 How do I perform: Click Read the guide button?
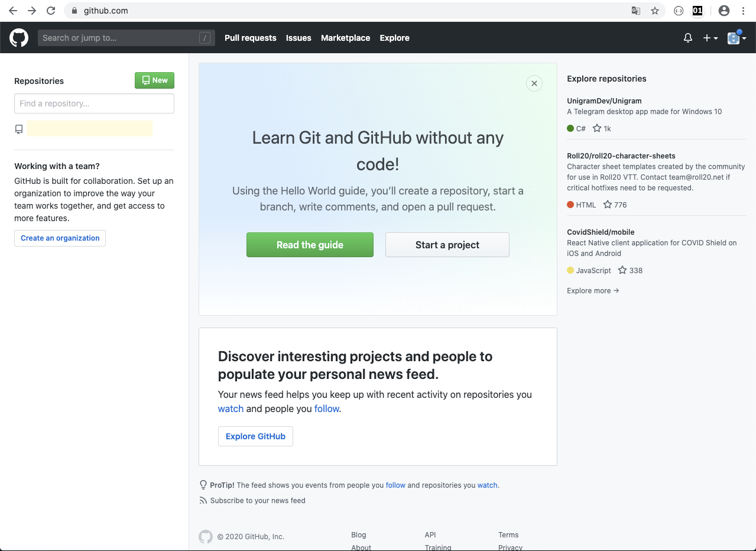point(310,245)
